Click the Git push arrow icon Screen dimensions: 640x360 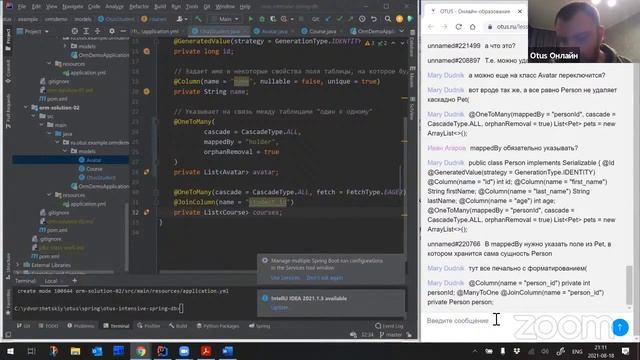click(350, 19)
